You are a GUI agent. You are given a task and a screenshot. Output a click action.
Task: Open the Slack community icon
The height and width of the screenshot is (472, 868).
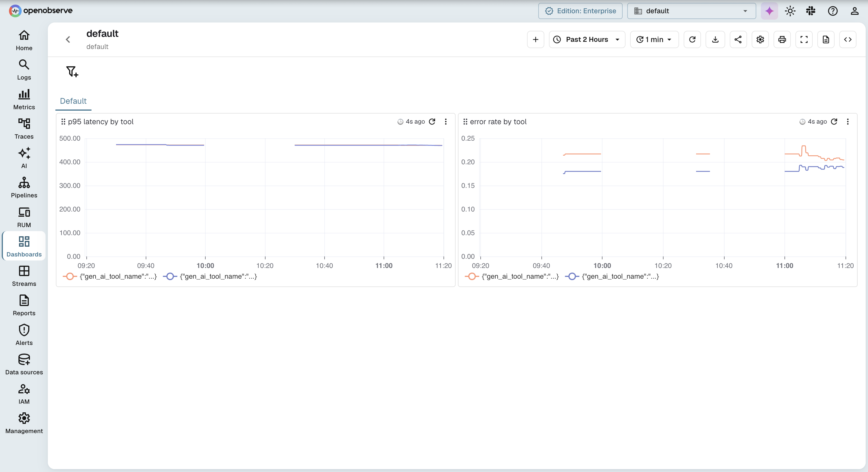click(x=811, y=11)
